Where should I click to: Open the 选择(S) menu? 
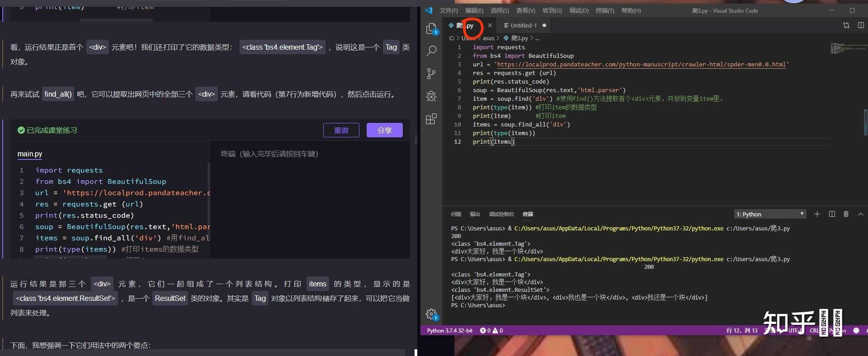(500, 10)
